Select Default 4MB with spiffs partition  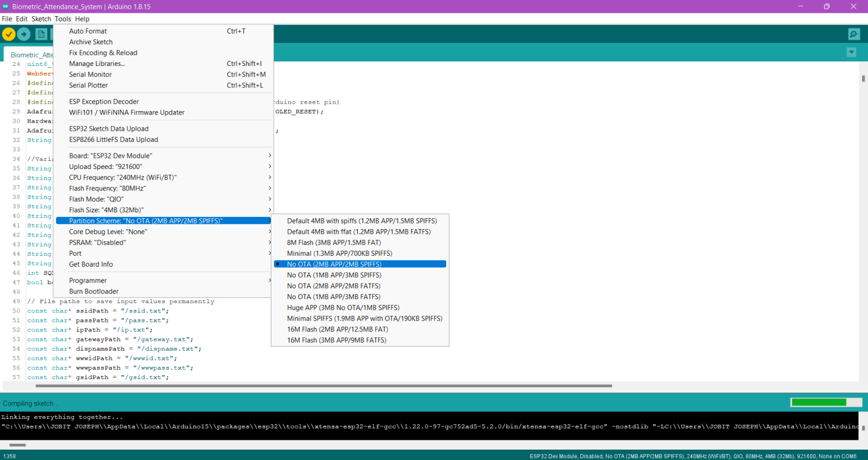click(362, 220)
